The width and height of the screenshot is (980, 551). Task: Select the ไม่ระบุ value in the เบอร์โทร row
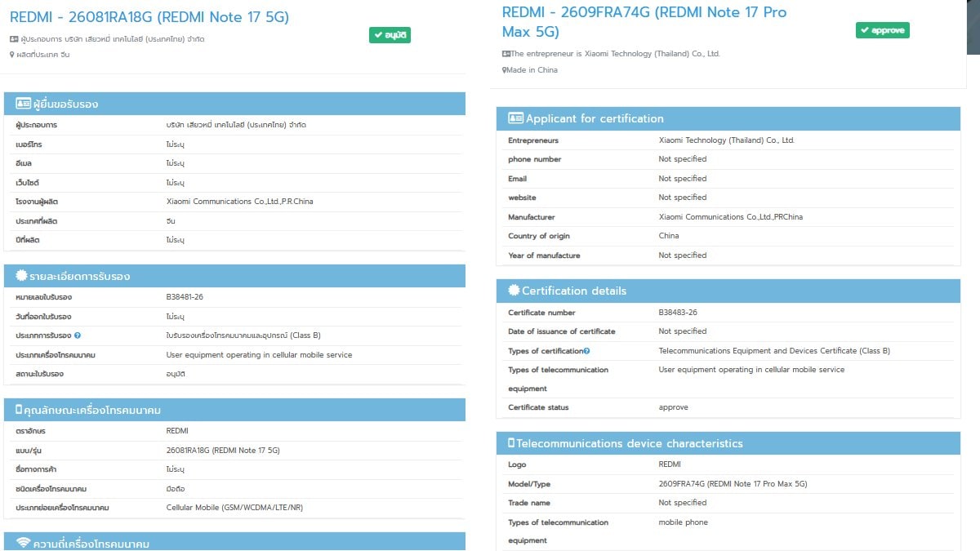click(176, 144)
